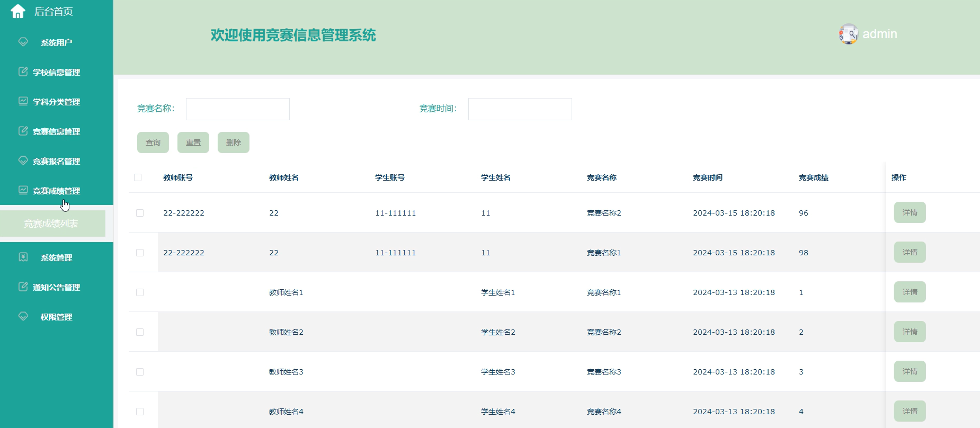
Task: Click the 删除 button
Action: point(234,142)
